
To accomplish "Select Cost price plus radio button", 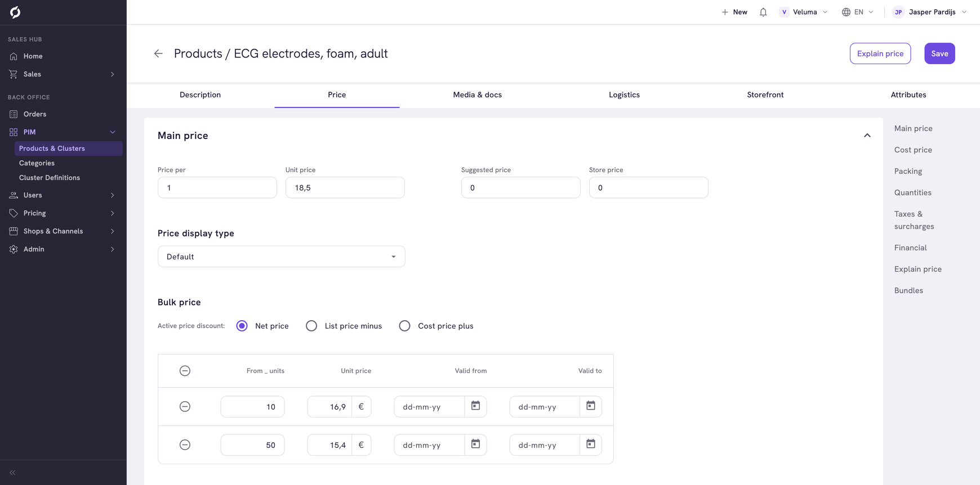I will 404,326.
